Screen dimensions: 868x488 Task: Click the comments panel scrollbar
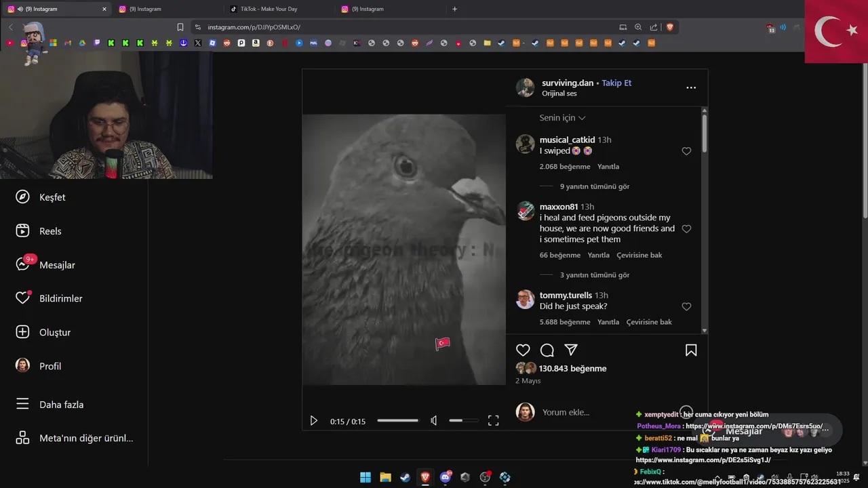click(705, 132)
